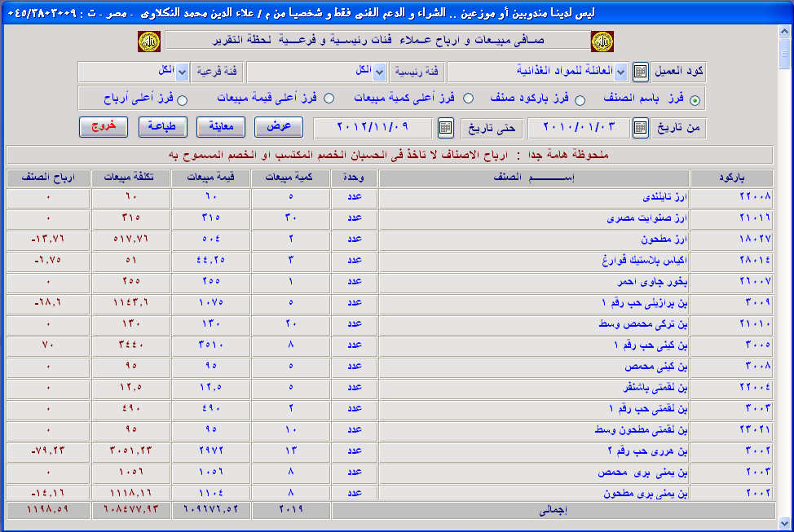Click the 'إسم الصنف' column header
The image size is (794, 532).
pyautogui.click(x=533, y=178)
